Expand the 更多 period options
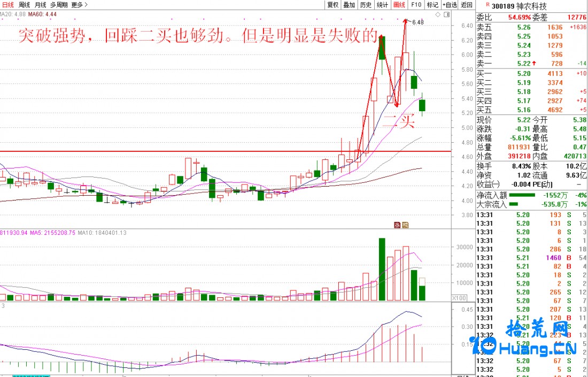588x377 pixels. click(79, 5)
